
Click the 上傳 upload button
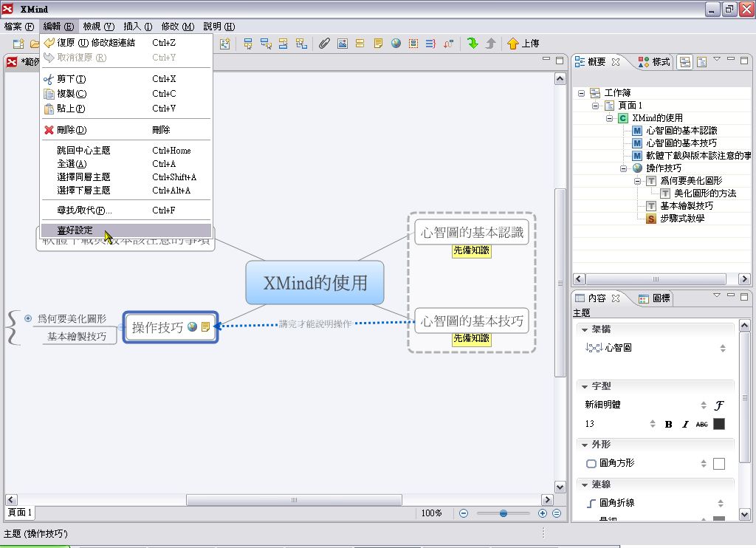coord(523,44)
